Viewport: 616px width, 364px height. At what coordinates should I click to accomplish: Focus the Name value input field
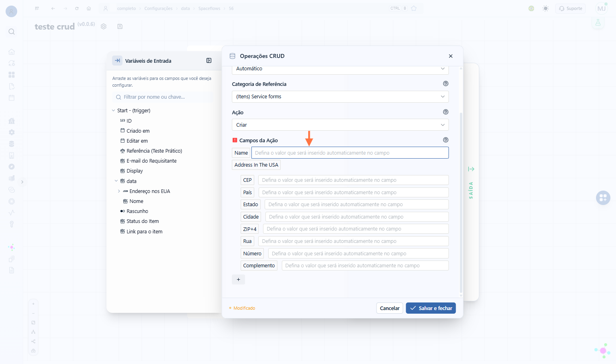350,153
